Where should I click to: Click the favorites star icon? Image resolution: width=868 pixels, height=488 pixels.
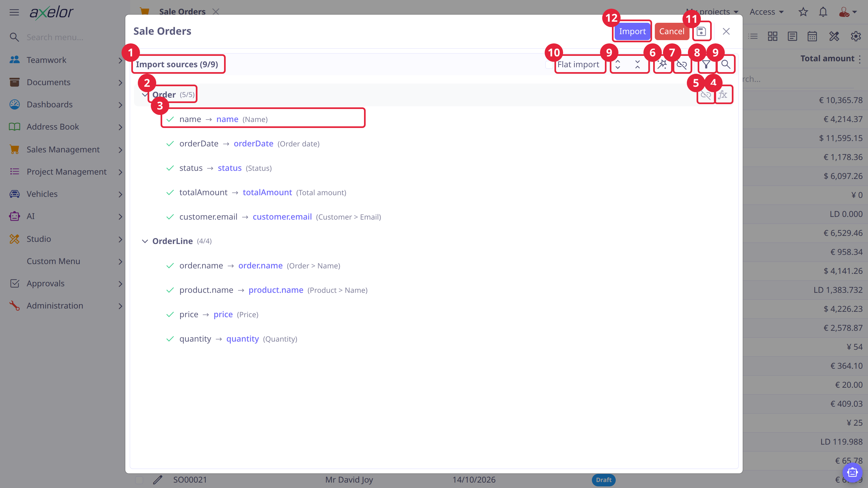click(803, 12)
